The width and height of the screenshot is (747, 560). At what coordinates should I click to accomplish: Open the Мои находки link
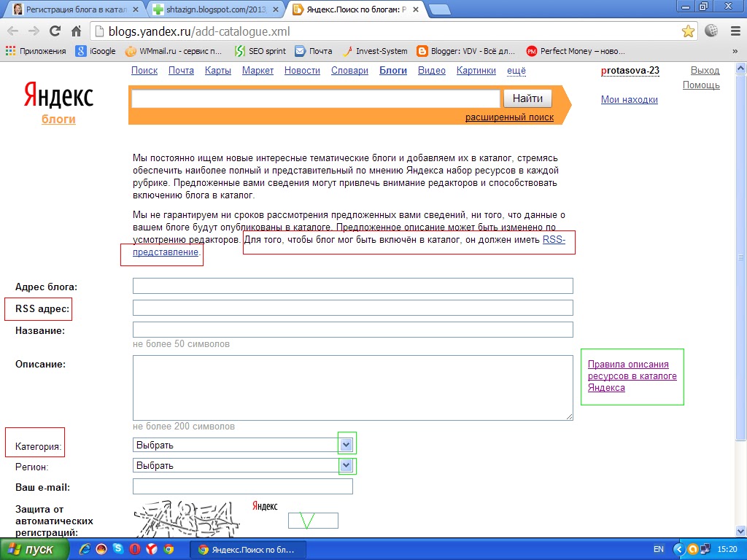pyautogui.click(x=630, y=99)
